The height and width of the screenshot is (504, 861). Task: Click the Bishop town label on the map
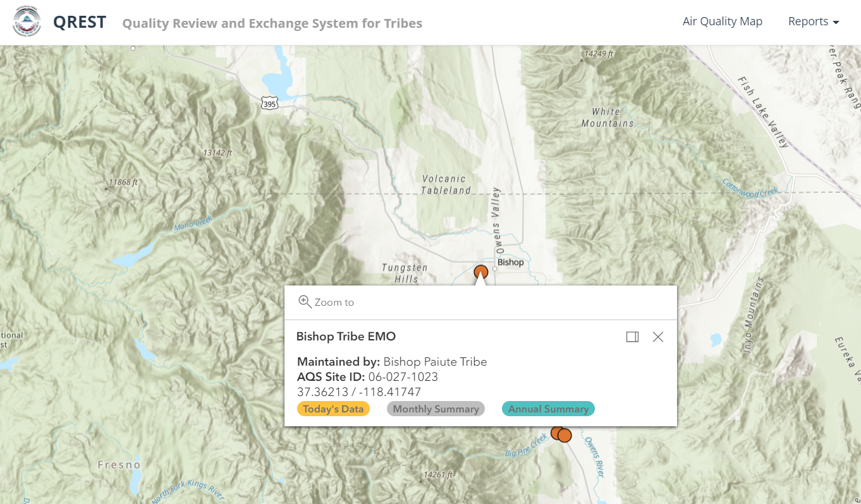point(510,262)
